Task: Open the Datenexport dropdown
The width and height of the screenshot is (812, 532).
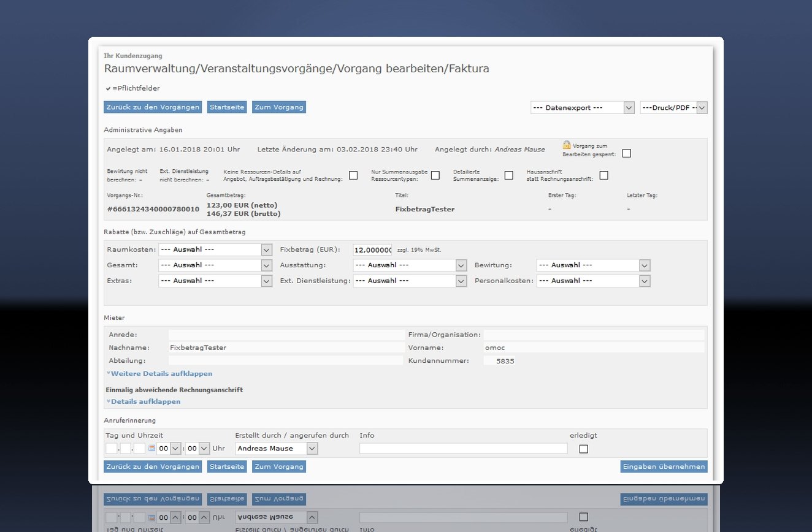Action: (x=582, y=108)
